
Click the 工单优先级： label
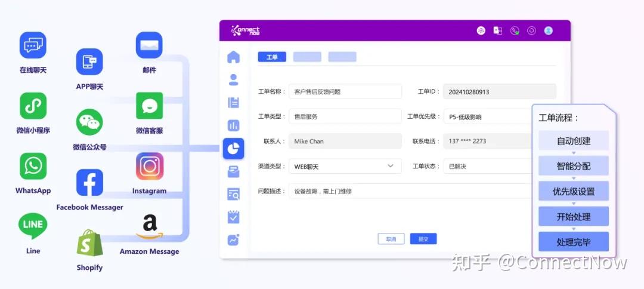tap(424, 116)
